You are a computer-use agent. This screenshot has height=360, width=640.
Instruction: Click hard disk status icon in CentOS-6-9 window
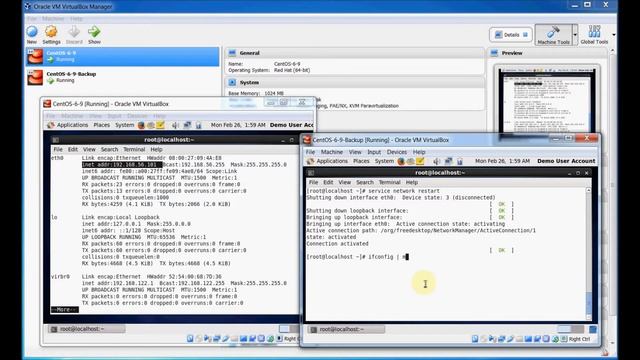(x=190, y=338)
